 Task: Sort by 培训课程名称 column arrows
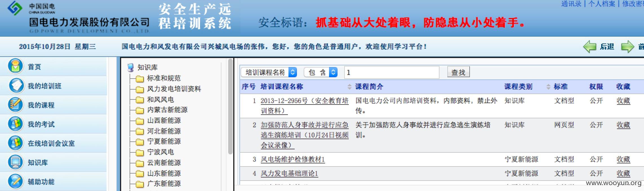click(349, 87)
